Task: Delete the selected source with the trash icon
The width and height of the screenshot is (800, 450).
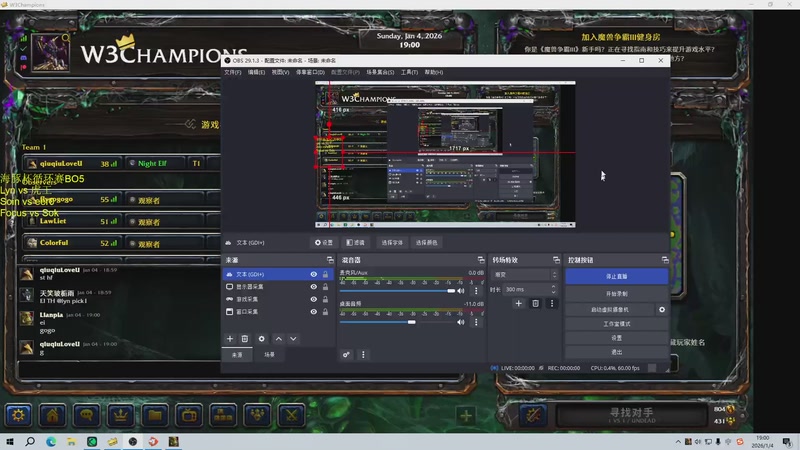Action: [x=245, y=339]
